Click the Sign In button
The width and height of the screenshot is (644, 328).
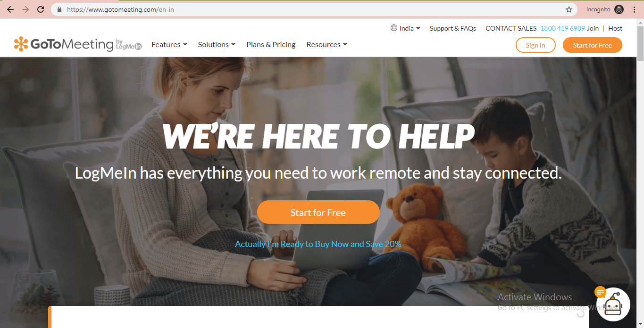[535, 45]
